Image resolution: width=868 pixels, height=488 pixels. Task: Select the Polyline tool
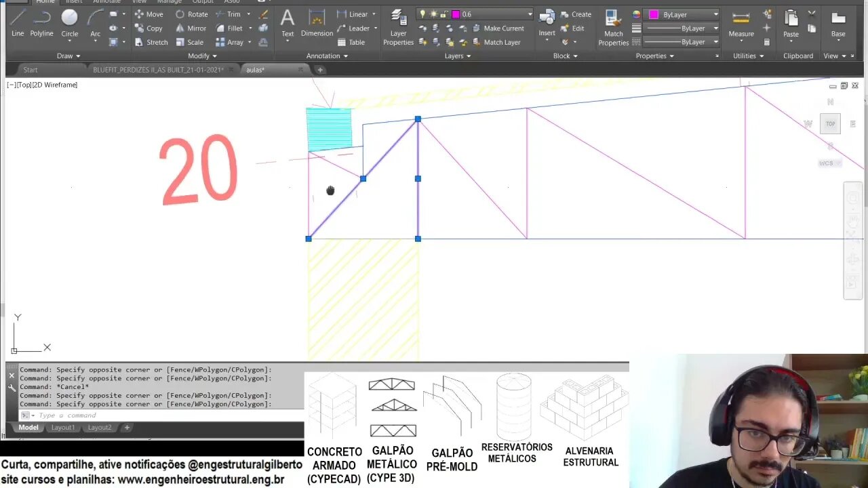click(x=41, y=22)
